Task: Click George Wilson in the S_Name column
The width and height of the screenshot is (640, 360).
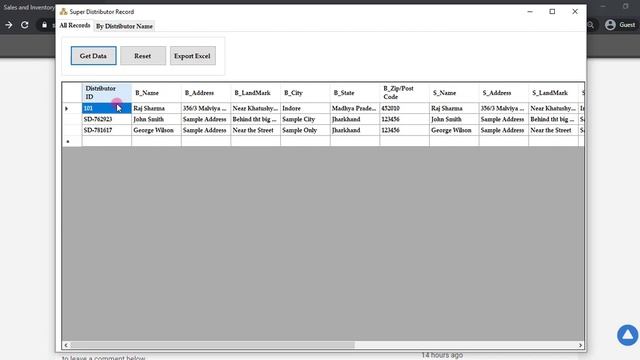Action: pyautogui.click(x=454, y=130)
